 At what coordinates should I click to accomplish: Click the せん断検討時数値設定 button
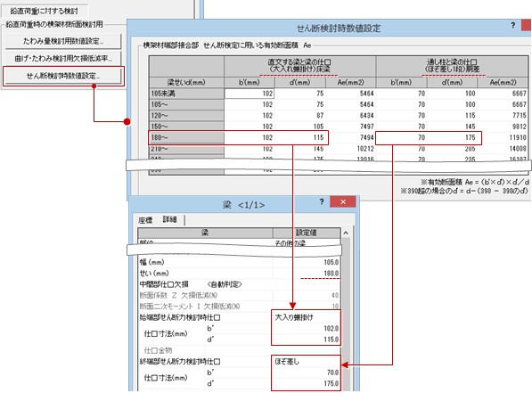pos(63,76)
